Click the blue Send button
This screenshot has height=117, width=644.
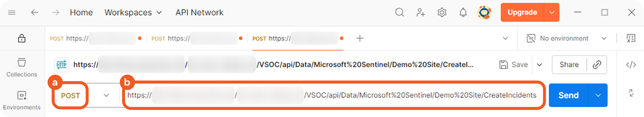click(x=569, y=95)
